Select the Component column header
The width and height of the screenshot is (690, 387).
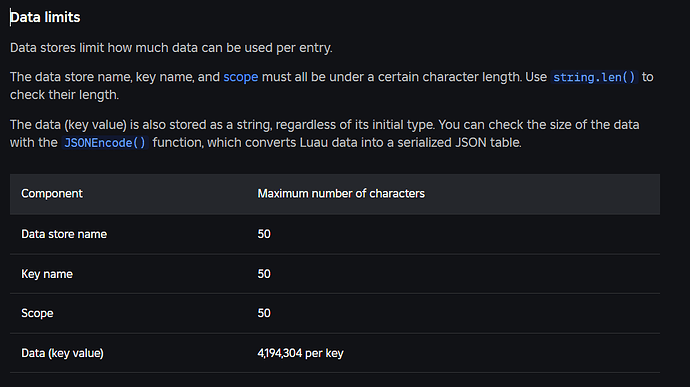pyautogui.click(x=52, y=194)
